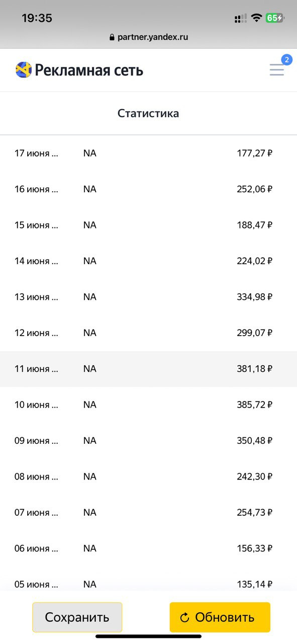Select the highlighted 11 июня row
Screen dimensions: 297x644
click(148, 369)
